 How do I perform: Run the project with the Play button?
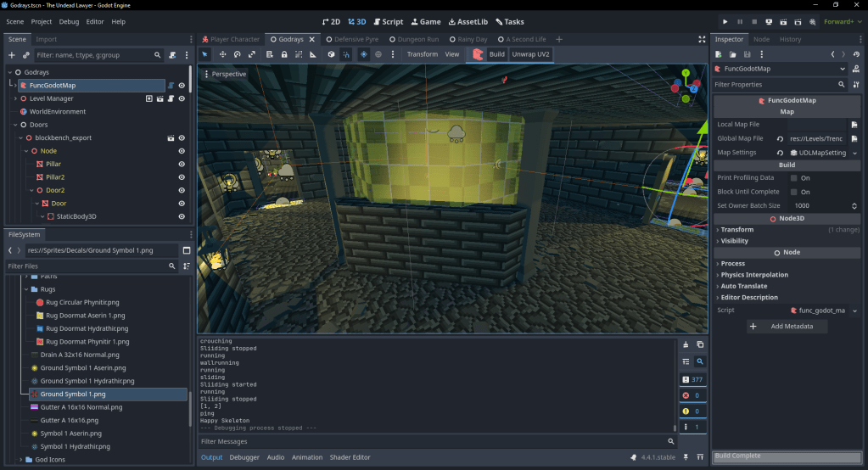click(x=725, y=21)
